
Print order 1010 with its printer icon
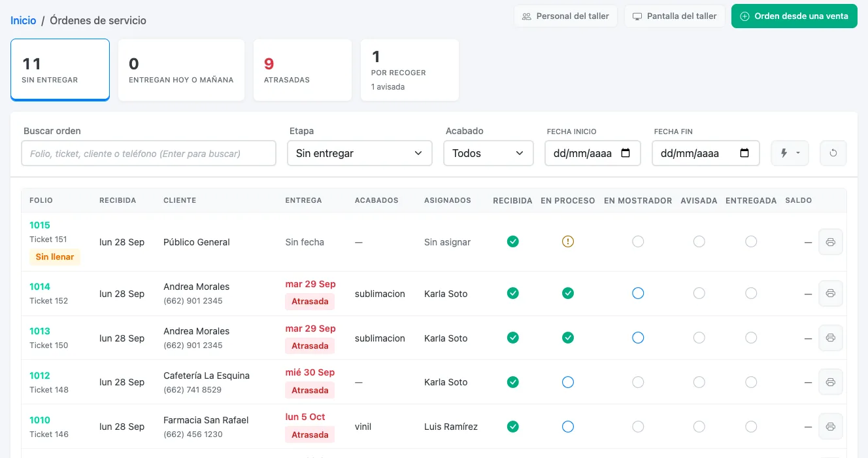tap(831, 427)
